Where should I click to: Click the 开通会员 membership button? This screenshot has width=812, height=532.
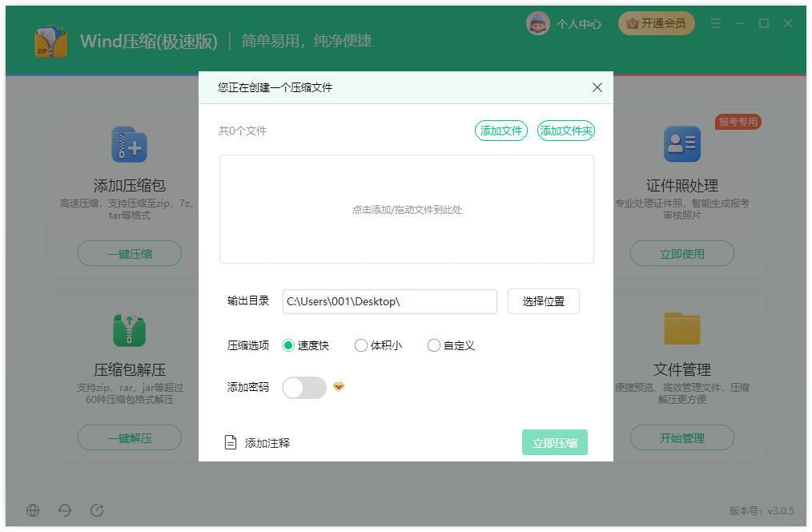[656, 23]
